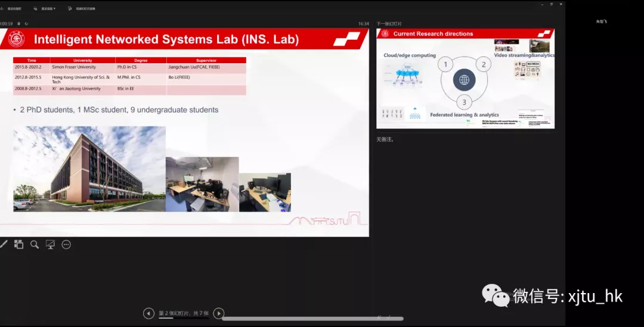Activate the zoom into slide magnifier
Image resolution: width=644 pixels, height=327 pixels.
pos(35,244)
